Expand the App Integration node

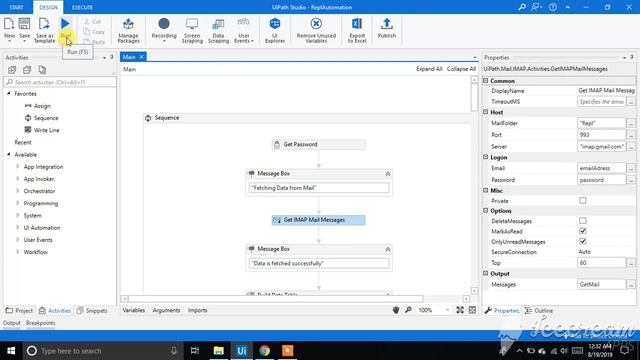(18, 167)
